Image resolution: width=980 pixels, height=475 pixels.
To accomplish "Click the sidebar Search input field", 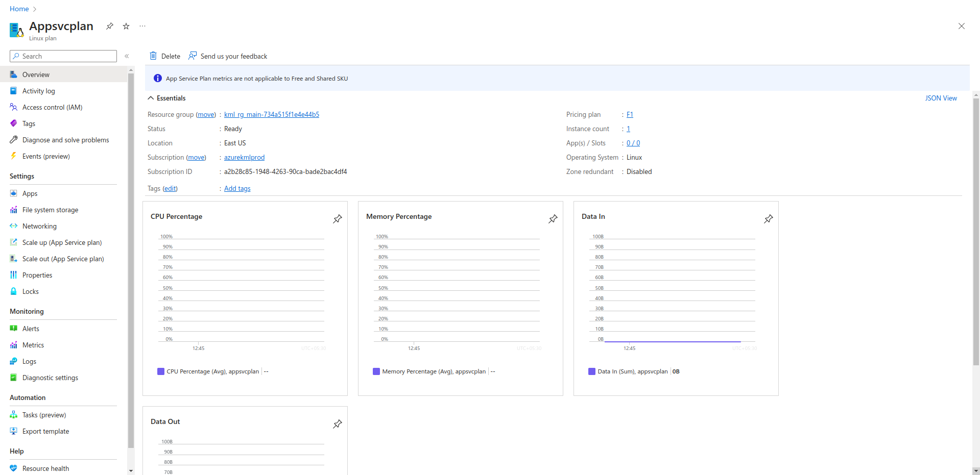I will [63, 56].
